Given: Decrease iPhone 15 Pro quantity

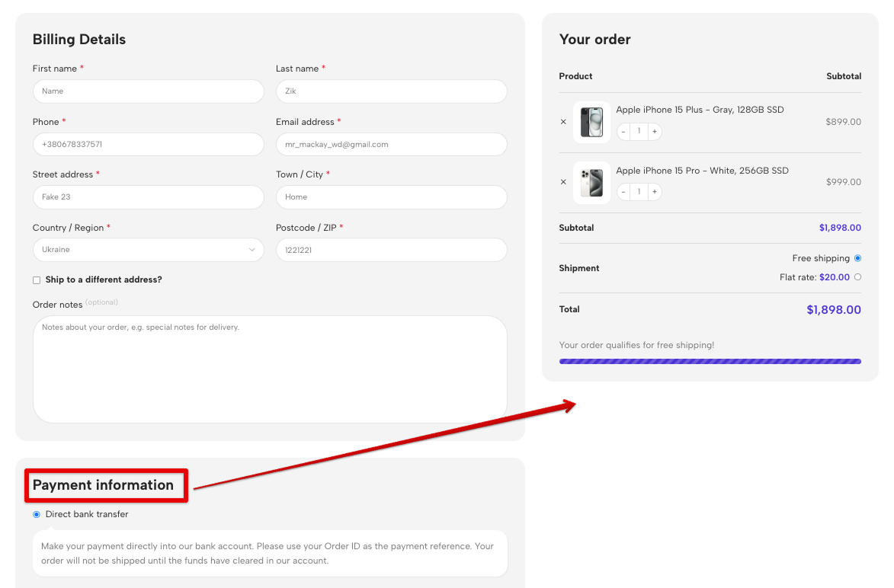Looking at the screenshot, I should click(623, 192).
